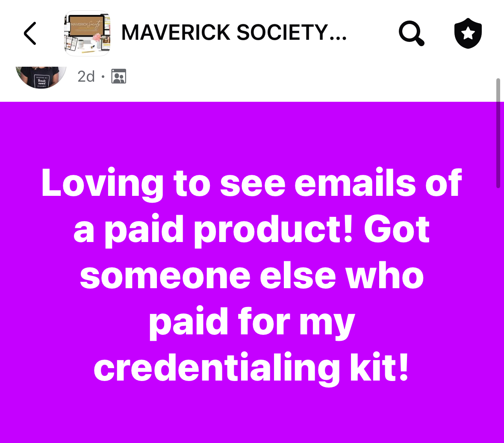Image resolution: width=504 pixels, height=443 pixels.
Task: Click the 'paid for my' text line
Action: [x=252, y=322]
